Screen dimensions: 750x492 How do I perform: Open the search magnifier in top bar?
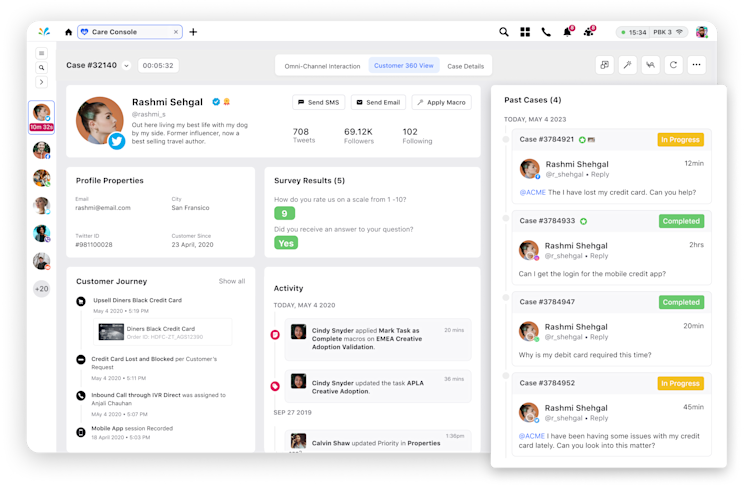click(x=504, y=32)
